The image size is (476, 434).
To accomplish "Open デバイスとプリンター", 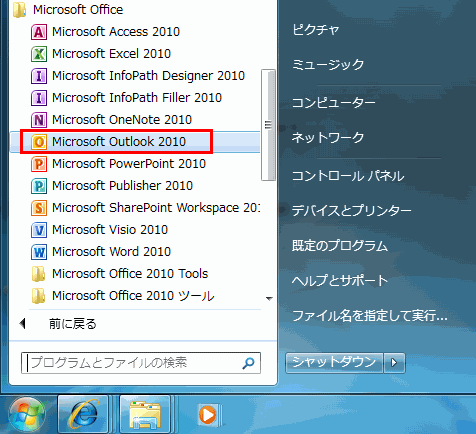I will 351,211.
